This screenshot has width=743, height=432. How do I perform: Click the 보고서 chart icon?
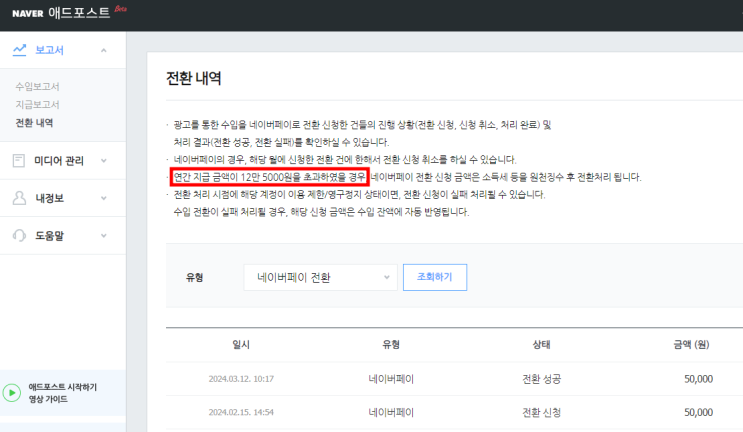click(19, 50)
